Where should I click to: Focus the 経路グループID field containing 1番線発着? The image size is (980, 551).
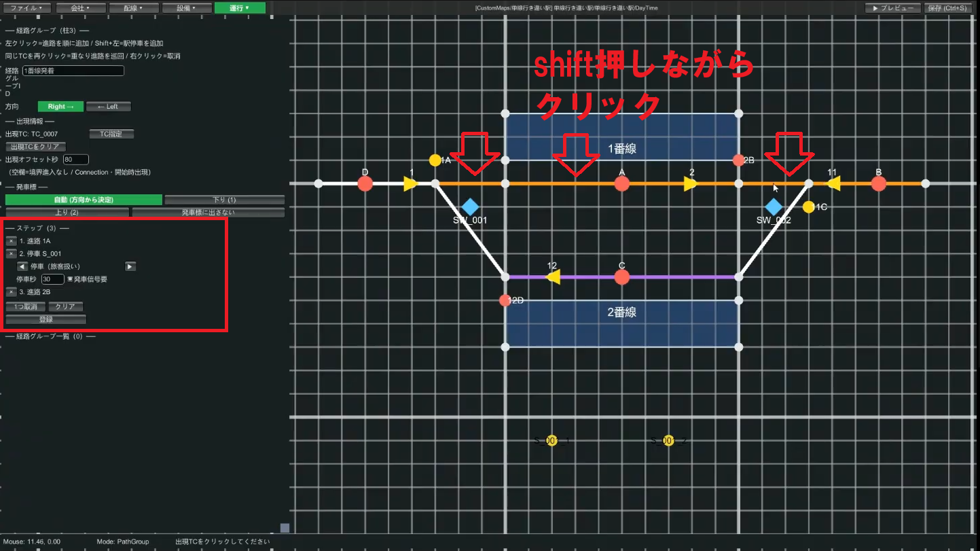click(x=73, y=71)
